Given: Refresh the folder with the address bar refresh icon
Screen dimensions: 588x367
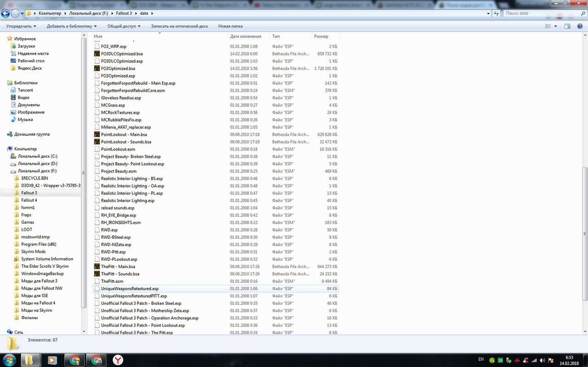Looking at the screenshot, I should 496,13.
